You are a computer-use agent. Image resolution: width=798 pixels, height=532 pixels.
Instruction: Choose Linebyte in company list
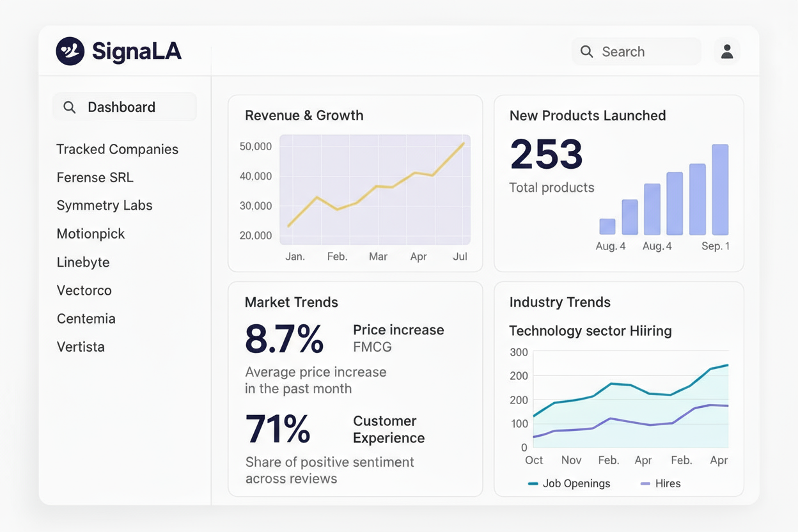pyautogui.click(x=83, y=262)
